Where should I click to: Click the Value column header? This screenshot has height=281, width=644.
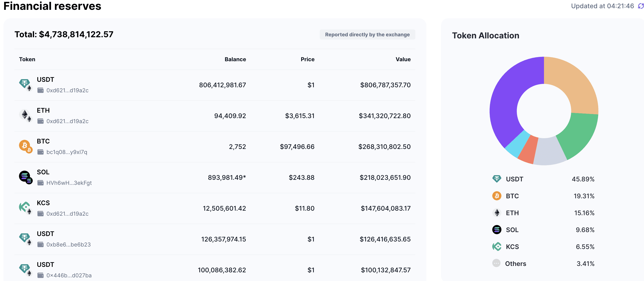(x=403, y=59)
